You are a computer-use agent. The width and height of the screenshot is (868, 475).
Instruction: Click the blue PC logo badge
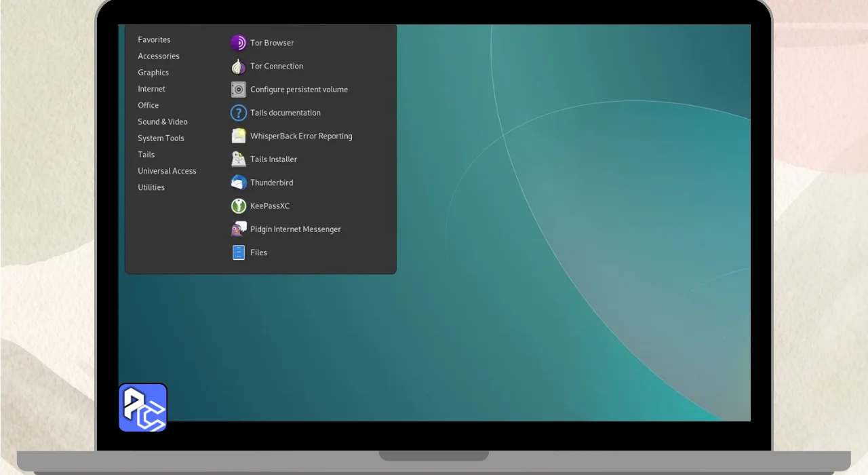(x=143, y=408)
